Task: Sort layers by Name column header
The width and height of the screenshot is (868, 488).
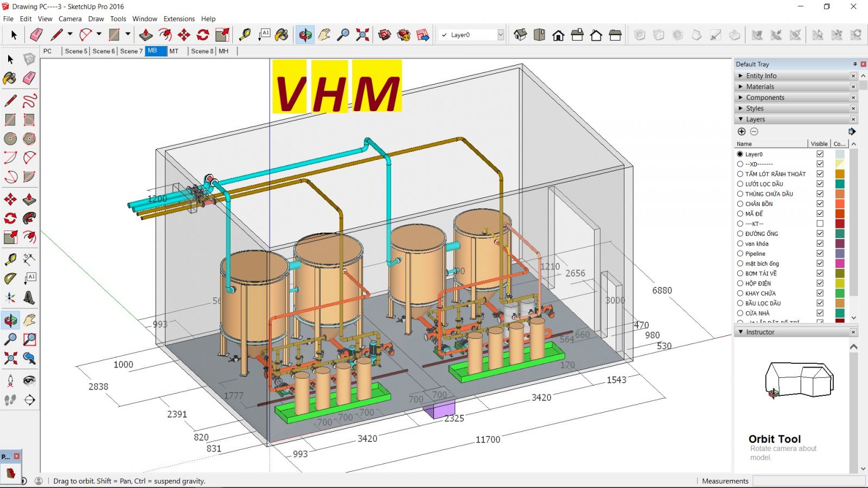Action: click(771, 144)
